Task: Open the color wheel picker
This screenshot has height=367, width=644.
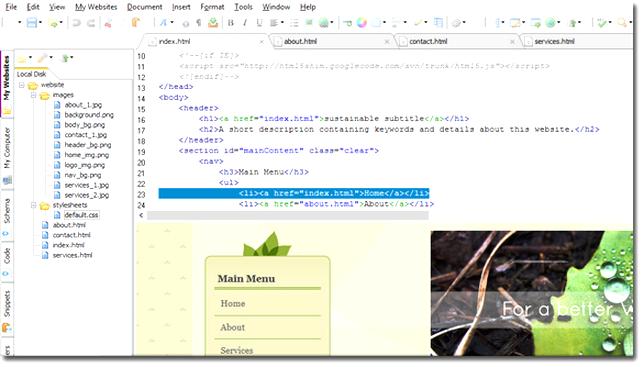Action: click(x=361, y=23)
